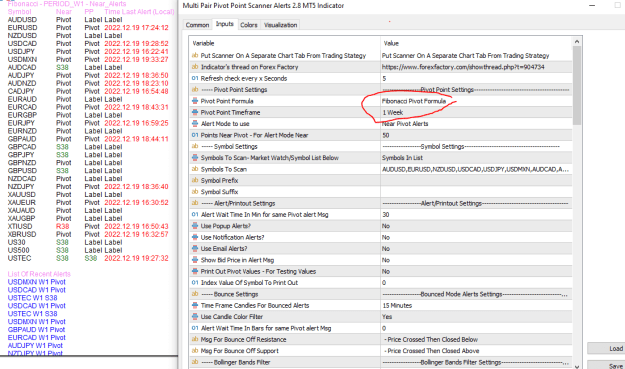625x369 pixels.
Task: Edit the Refresh check seconds value 5
Action: click(476, 79)
